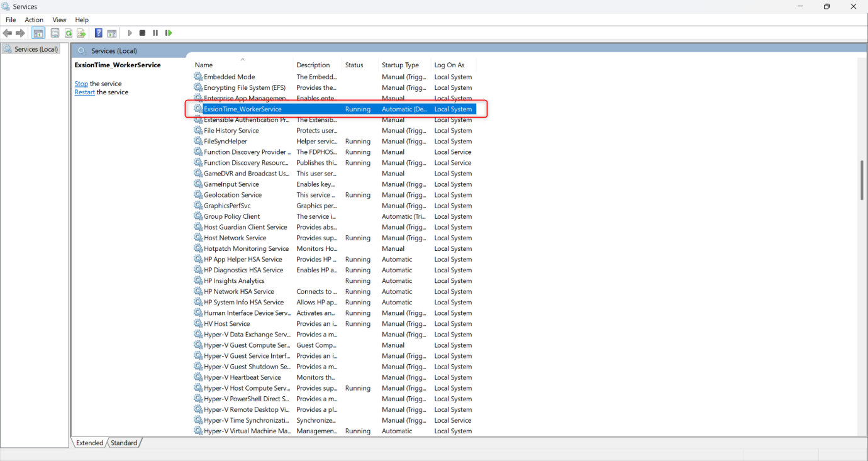The height and width of the screenshot is (461, 868).
Task: Click the Stop Service square icon
Action: tap(143, 33)
